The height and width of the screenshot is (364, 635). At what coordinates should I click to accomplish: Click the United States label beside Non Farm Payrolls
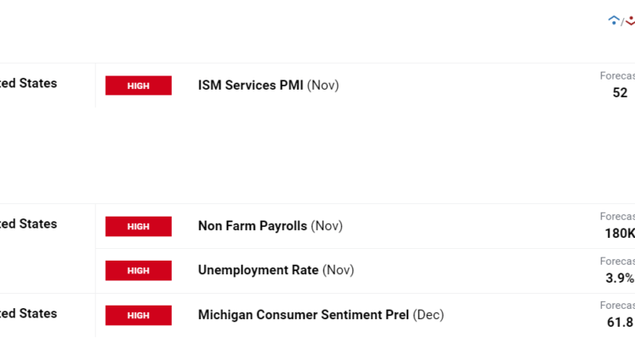[29, 224]
